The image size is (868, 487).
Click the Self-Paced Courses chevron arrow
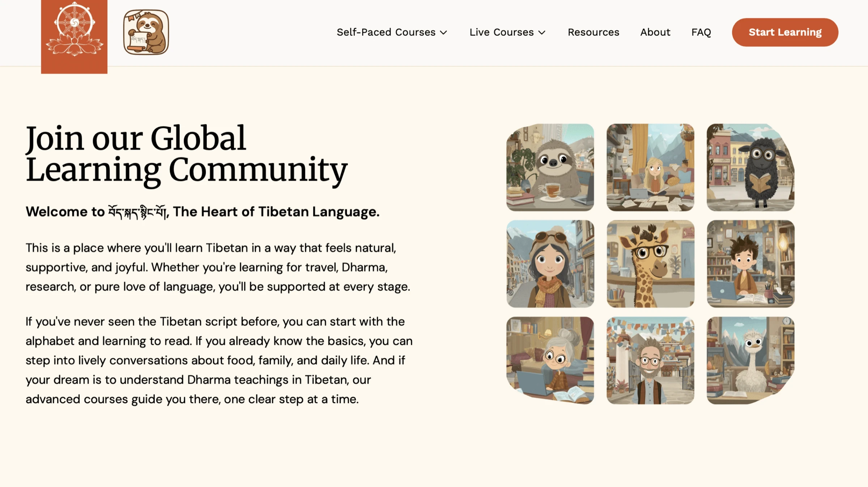point(444,32)
